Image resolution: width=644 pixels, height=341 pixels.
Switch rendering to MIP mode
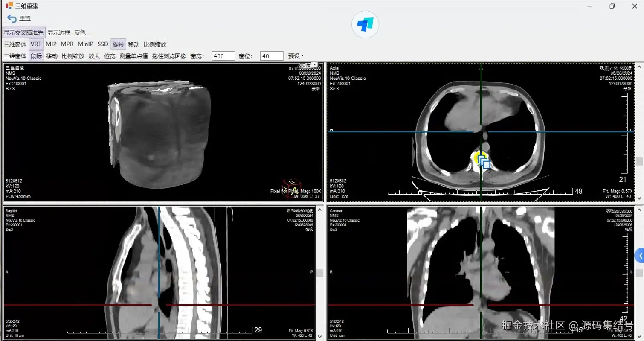pyautogui.click(x=51, y=44)
